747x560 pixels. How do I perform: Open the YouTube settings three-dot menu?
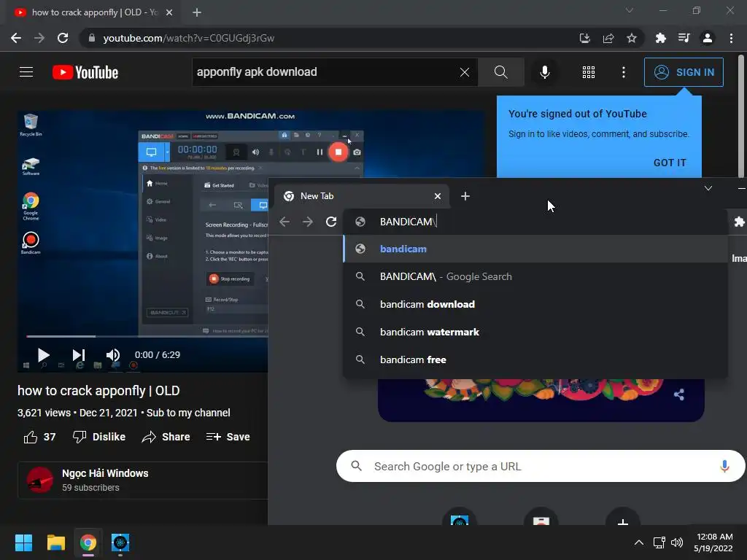point(623,72)
